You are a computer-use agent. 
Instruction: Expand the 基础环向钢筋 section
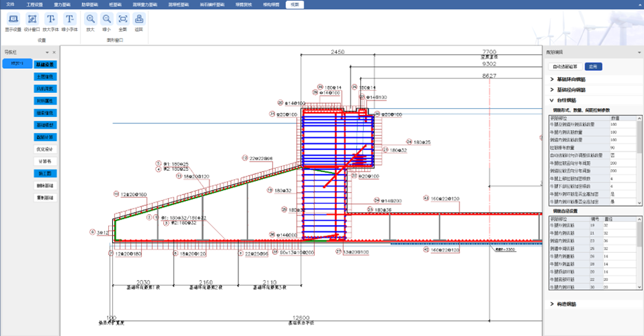tap(552, 79)
